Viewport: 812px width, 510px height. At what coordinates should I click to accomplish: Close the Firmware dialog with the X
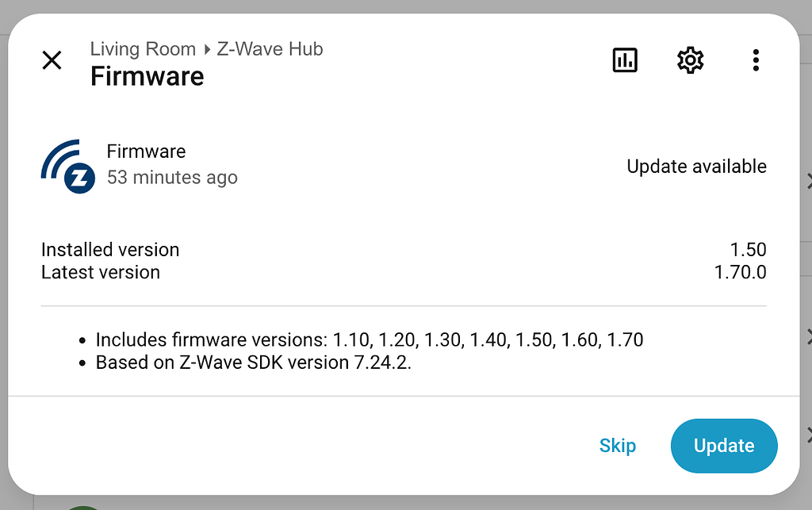coord(52,60)
